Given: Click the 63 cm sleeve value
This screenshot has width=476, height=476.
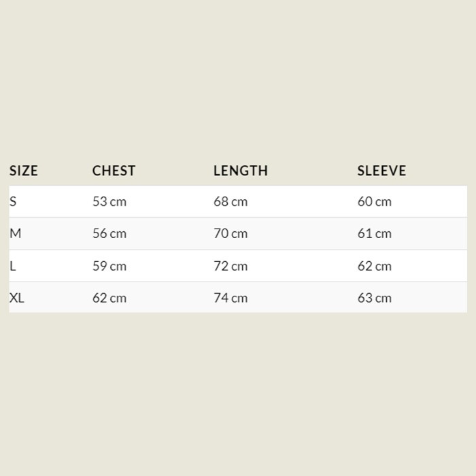Looking at the screenshot, I should pos(375,298).
